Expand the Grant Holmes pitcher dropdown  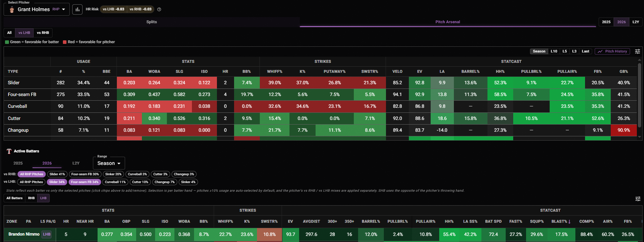(36, 9)
